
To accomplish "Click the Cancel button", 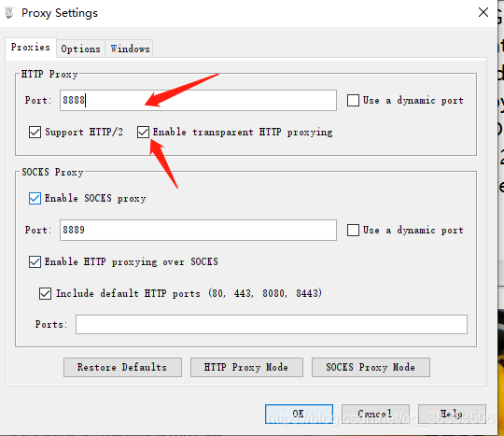I will (375, 414).
